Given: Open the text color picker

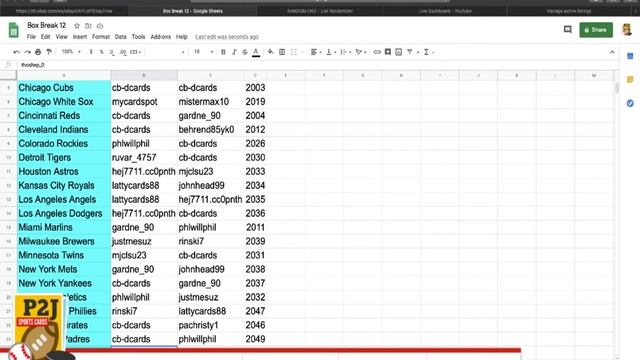Looking at the screenshot, I should click(256, 52).
